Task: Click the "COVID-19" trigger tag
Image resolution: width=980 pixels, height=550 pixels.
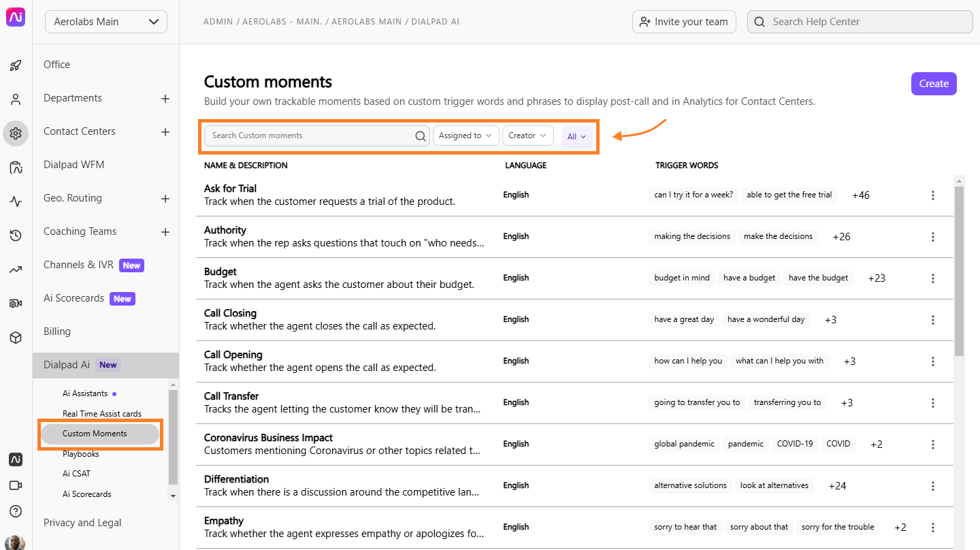Action: 795,444
